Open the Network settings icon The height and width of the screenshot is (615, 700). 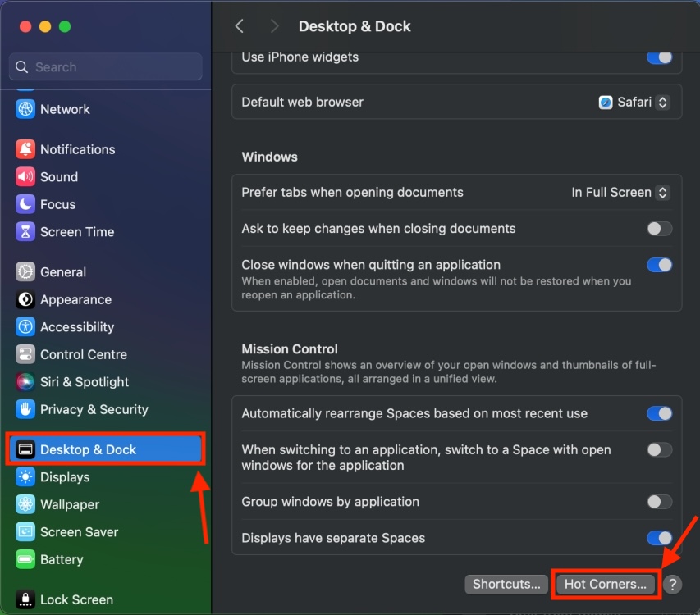[x=25, y=109]
